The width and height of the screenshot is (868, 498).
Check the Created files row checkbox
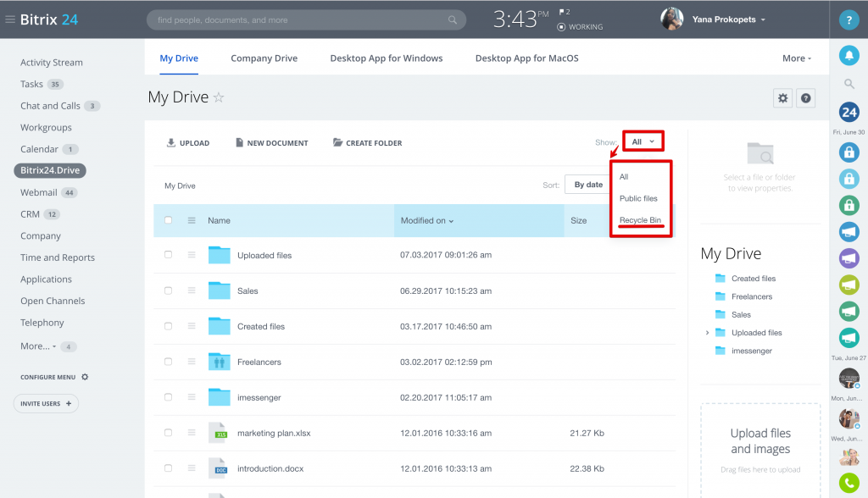pos(169,326)
